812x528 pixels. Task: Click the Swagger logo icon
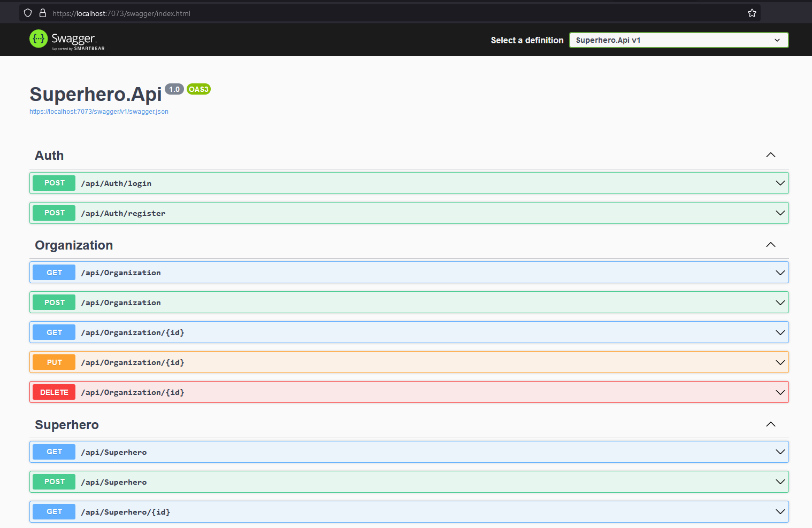pos(39,38)
